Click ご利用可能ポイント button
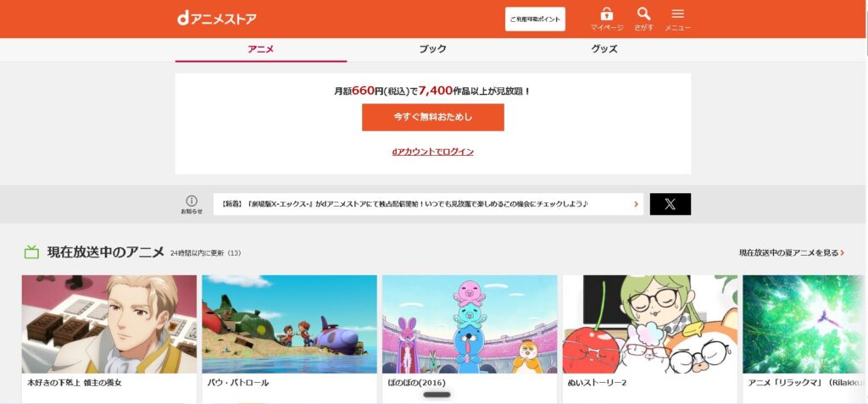Screen dimensions: 868x404 pyautogui.click(x=535, y=19)
